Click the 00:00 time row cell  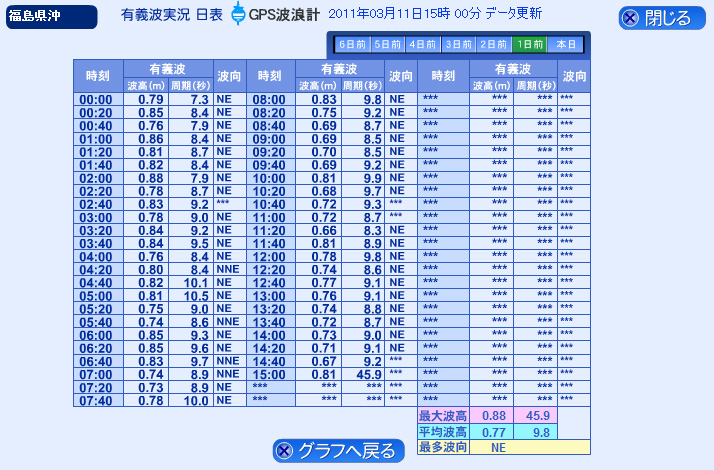98,100
